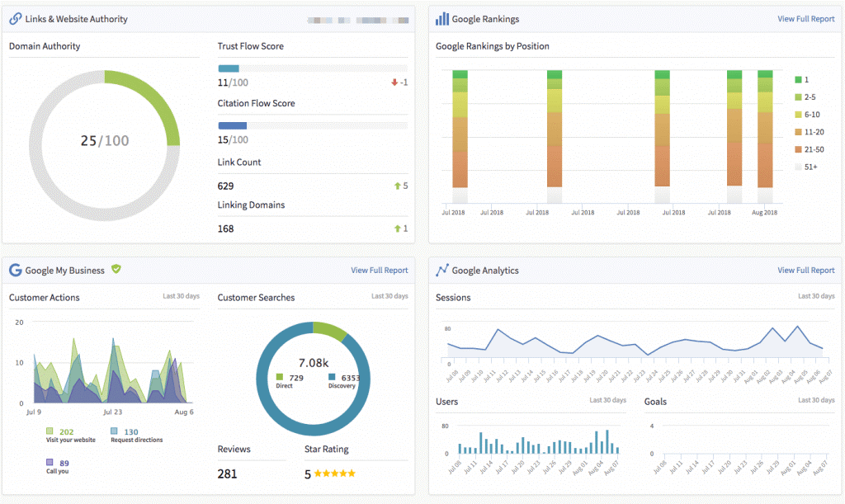
Task: Click the line chart icon beside Google Analytics
Action: click(442, 270)
